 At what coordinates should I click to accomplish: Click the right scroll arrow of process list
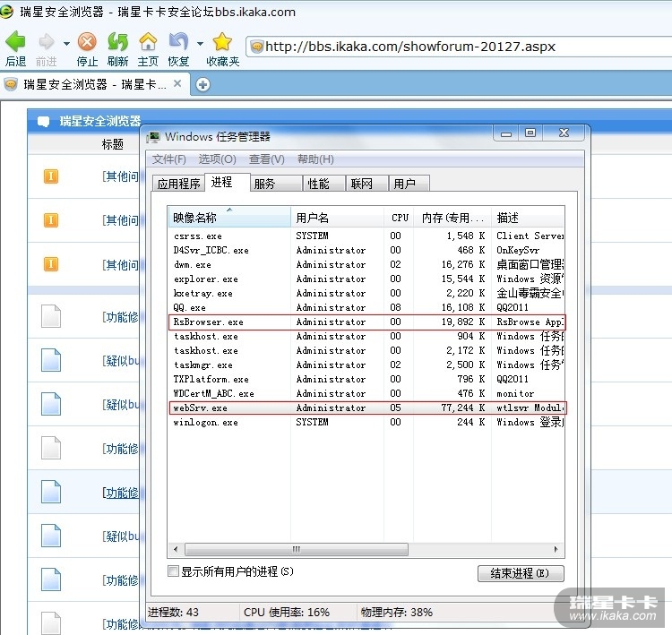[556, 549]
